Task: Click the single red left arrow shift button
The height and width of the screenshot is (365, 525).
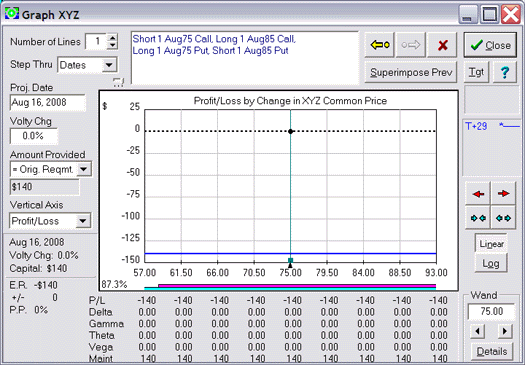Action: coord(478,194)
